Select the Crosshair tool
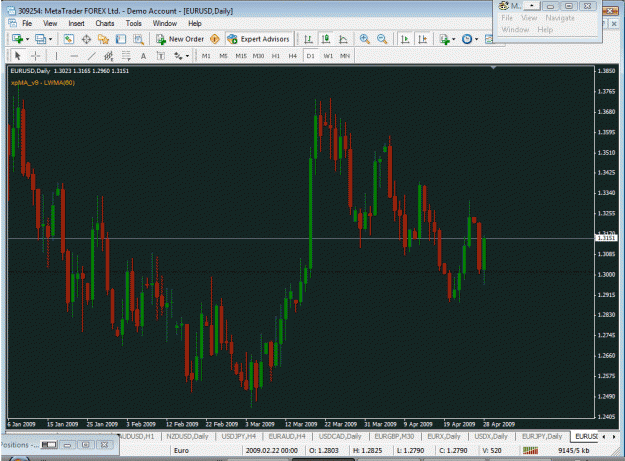625x461 pixels. 35,56
